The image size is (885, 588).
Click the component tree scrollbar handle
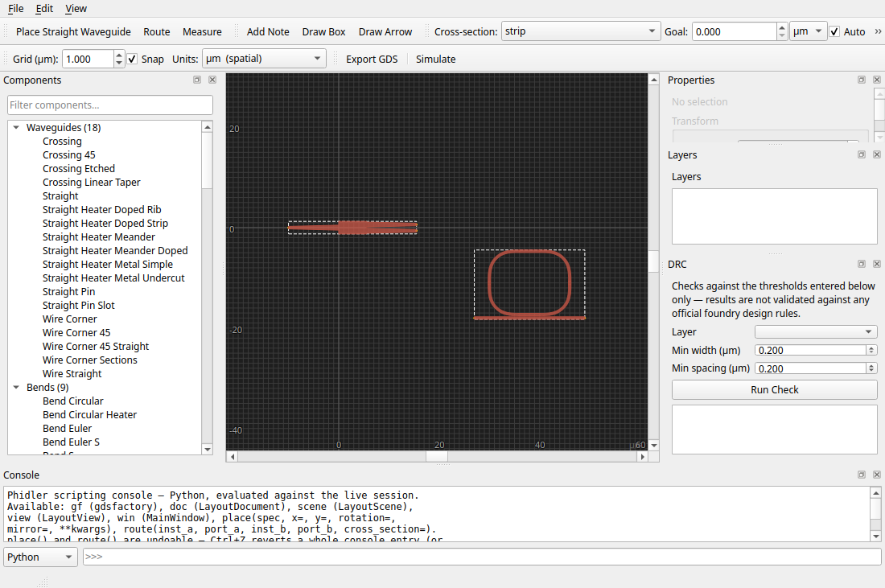pyautogui.click(x=207, y=162)
